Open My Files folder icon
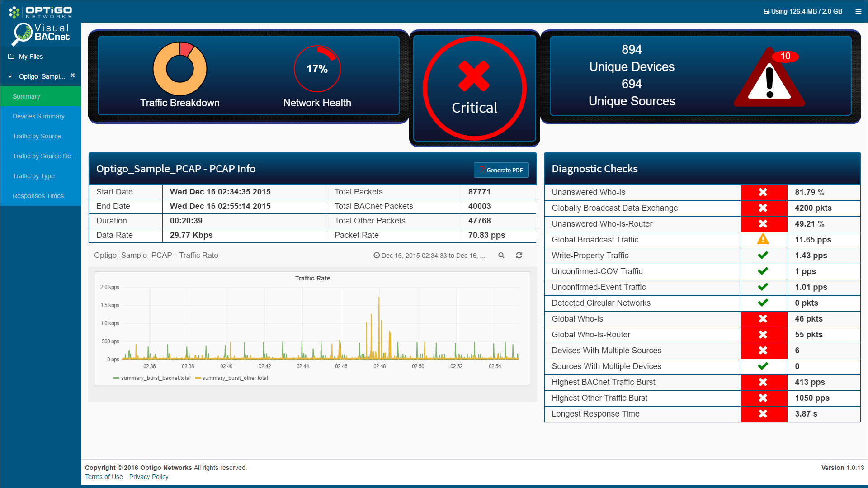The width and height of the screenshot is (868, 488). tap(11, 57)
